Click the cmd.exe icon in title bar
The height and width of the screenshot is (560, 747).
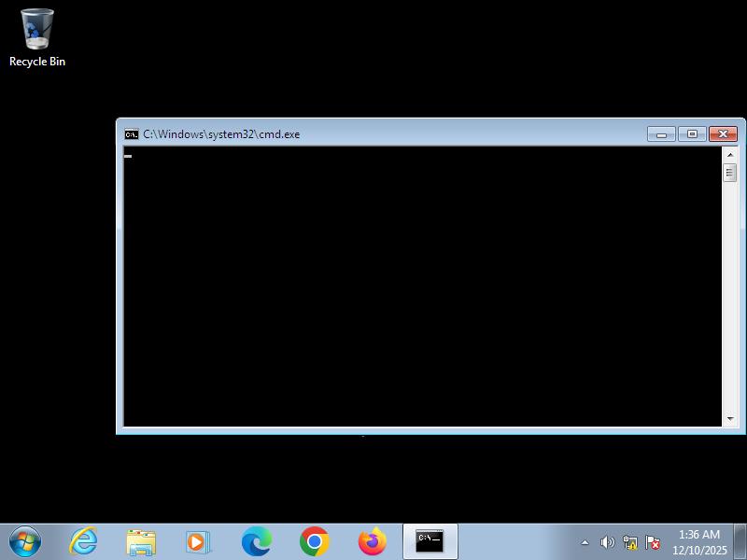click(x=132, y=134)
